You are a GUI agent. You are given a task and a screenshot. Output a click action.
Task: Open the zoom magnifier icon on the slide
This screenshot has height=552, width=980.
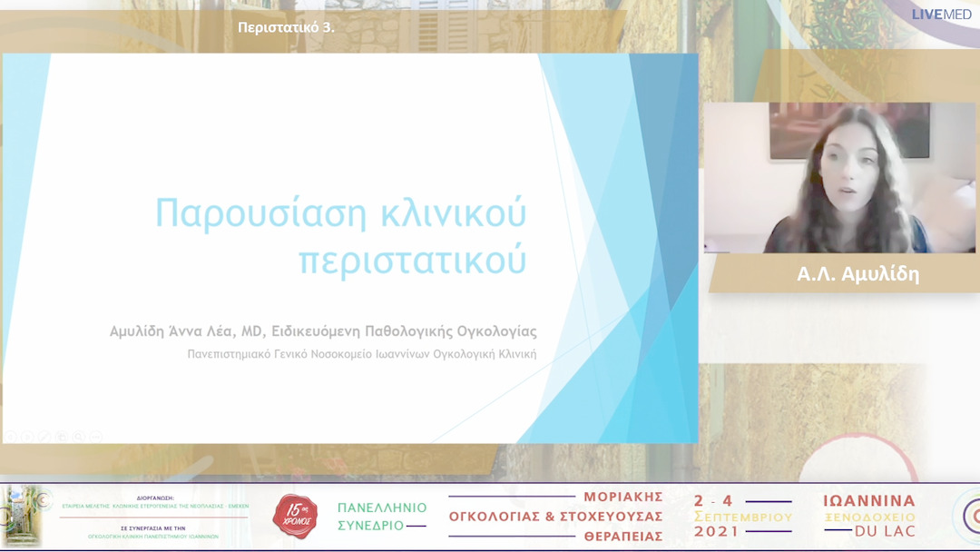click(78, 436)
